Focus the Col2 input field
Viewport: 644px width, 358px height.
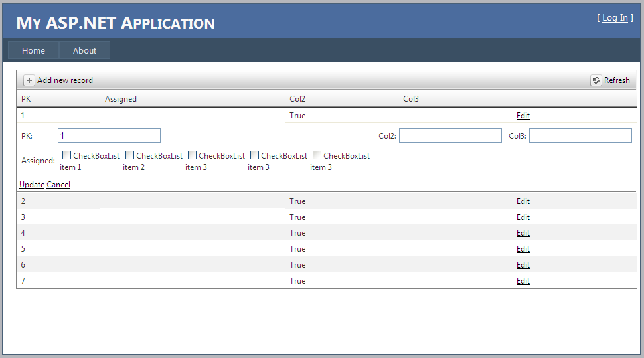point(450,135)
